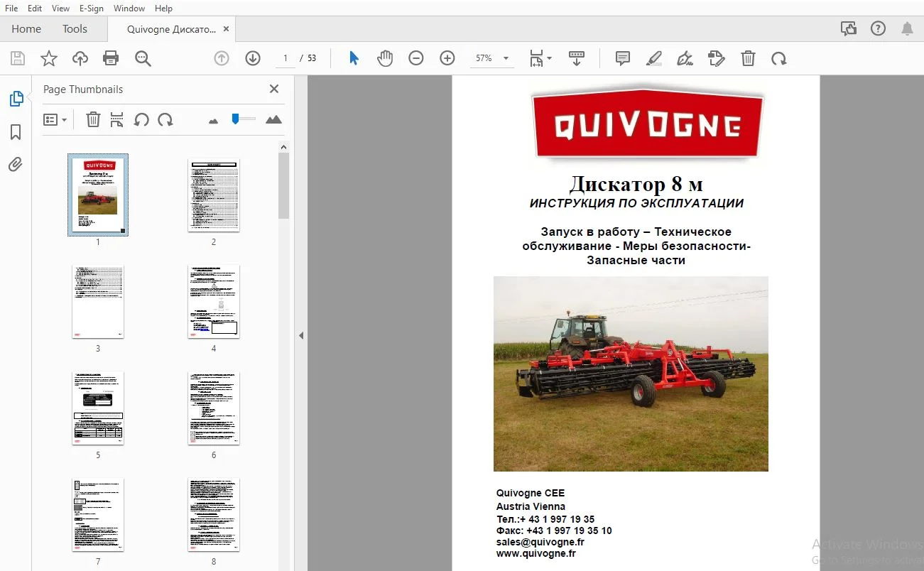Viewport: 924px width, 571px height.
Task: Switch to the Home tab
Action: coord(26,29)
